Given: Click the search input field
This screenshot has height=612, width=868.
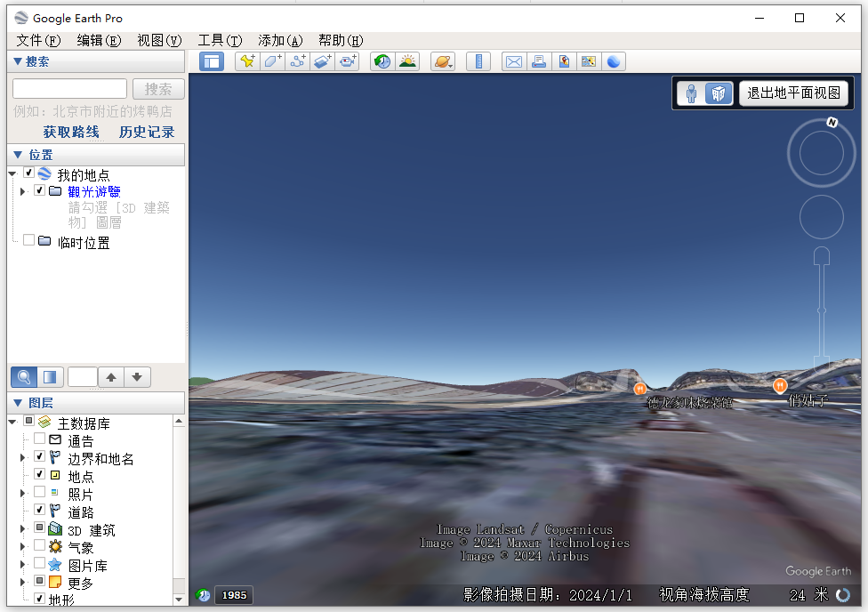Looking at the screenshot, I should [x=69, y=89].
